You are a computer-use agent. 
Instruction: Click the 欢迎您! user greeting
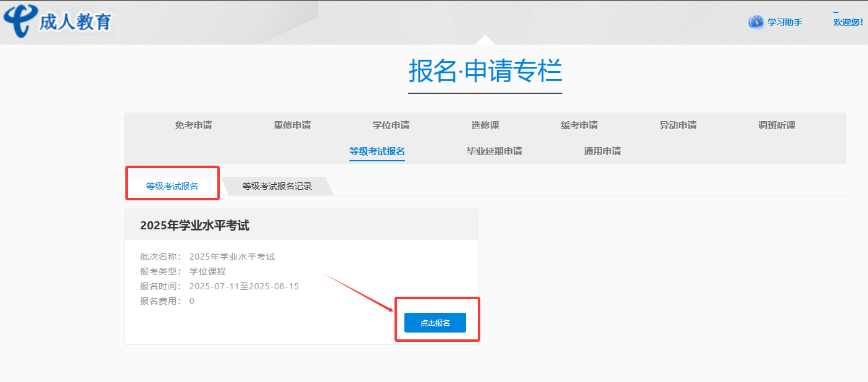848,22
